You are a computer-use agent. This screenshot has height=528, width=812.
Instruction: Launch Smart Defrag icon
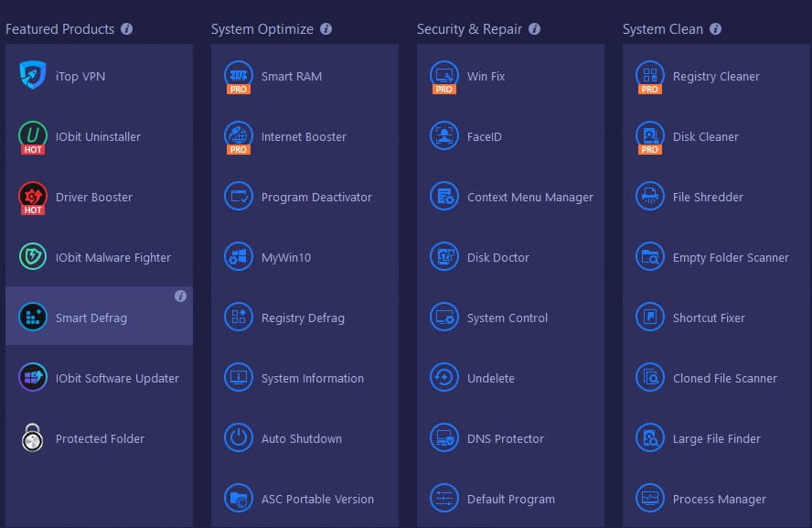click(x=33, y=318)
